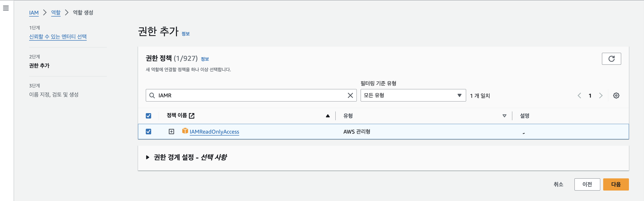Click the IAMReadOnlyAccess policy box icon

coord(185,131)
